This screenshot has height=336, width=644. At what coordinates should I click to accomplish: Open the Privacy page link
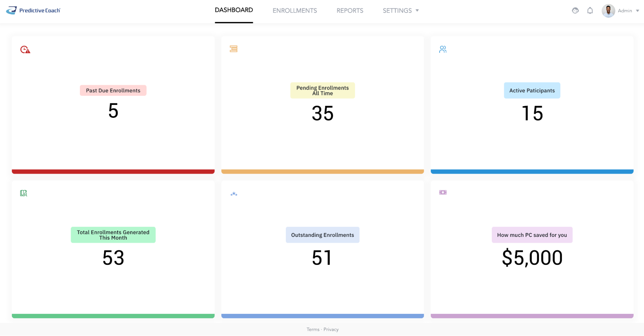point(331,329)
